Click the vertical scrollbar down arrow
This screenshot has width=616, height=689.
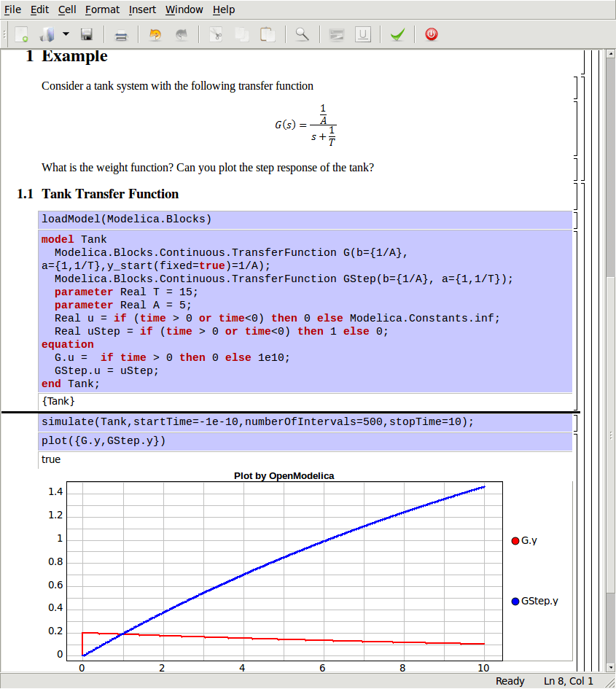coord(609,666)
